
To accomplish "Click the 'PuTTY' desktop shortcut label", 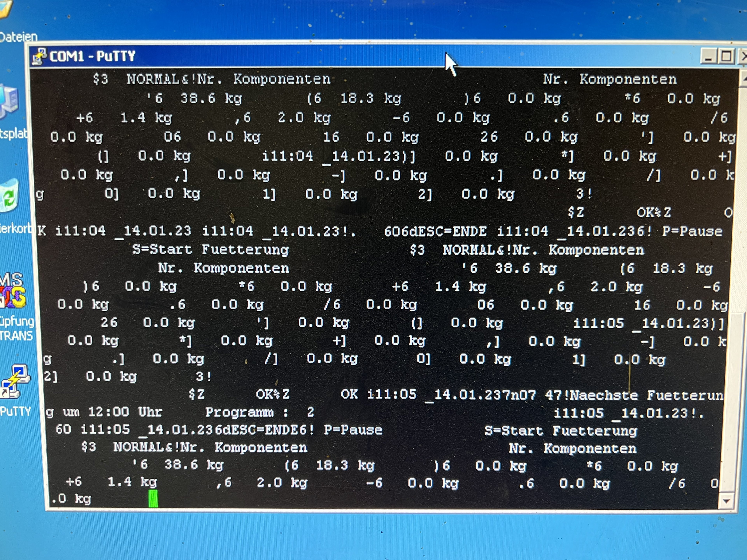I will tap(15, 411).
